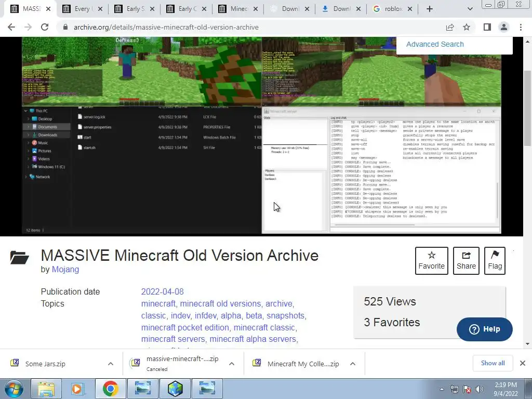Screen dimensions: 532x399
Task: Click the '525 Views' text
Action: tap(390, 302)
